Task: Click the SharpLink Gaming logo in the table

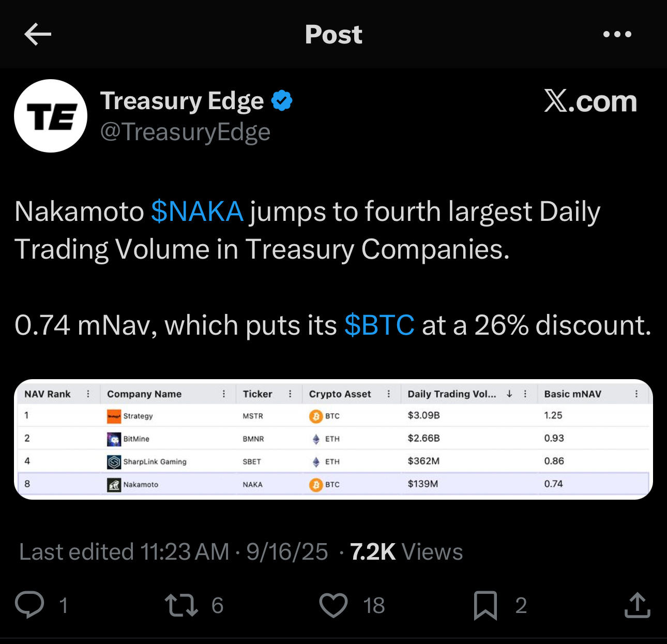Action: coord(113,461)
